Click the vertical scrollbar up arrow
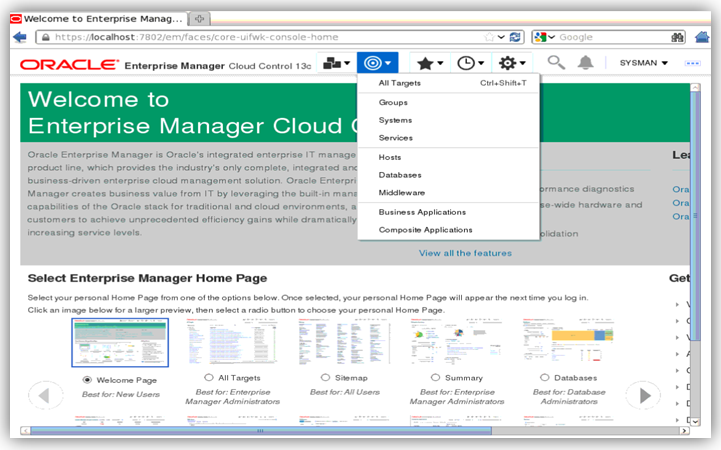Viewport: 721px width, 450px height. [x=695, y=87]
